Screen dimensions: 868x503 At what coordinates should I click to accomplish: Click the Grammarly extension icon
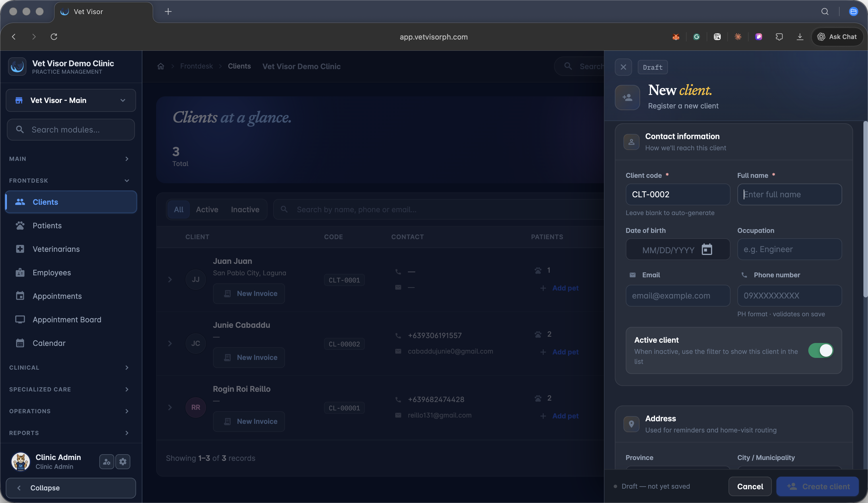(696, 37)
